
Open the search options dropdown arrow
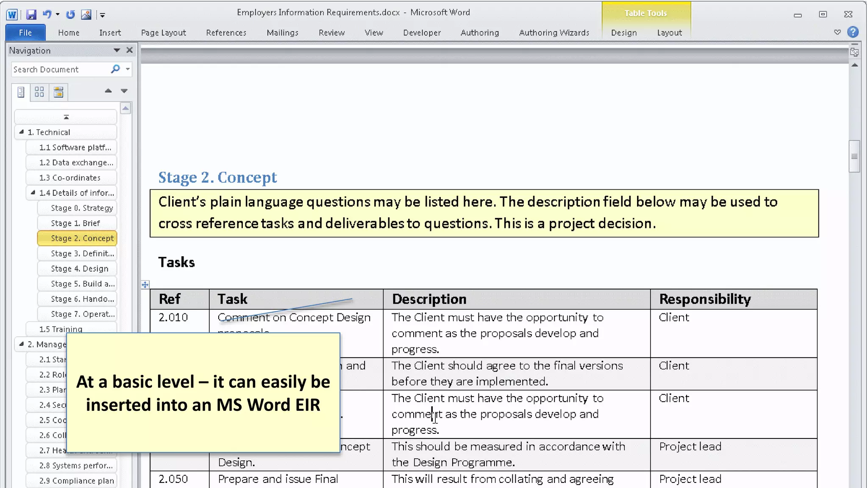(128, 69)
